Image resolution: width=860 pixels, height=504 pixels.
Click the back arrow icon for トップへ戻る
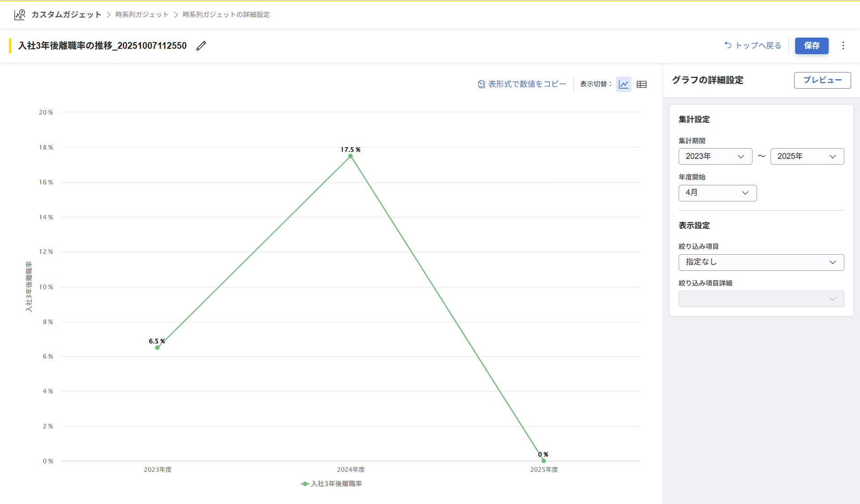tap(728, 45)
